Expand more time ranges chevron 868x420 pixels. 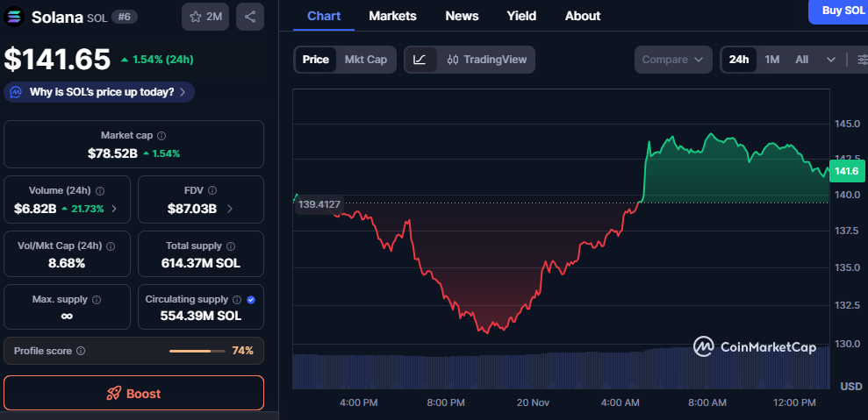pyautogui.click(x=831, y=60)
